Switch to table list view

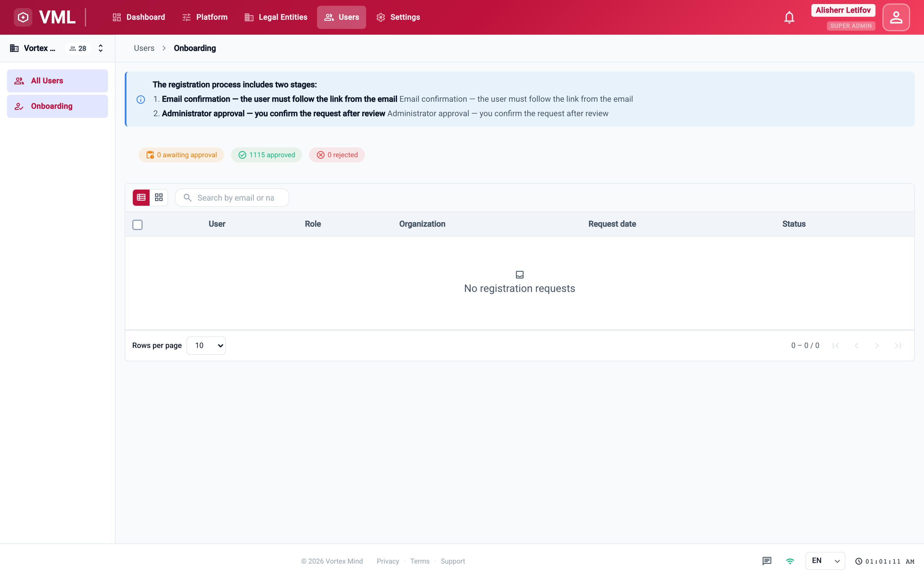click(141, 197)
